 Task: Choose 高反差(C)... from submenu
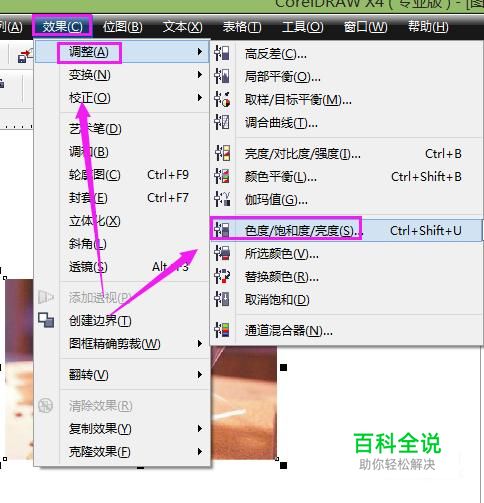click(347, 53)
